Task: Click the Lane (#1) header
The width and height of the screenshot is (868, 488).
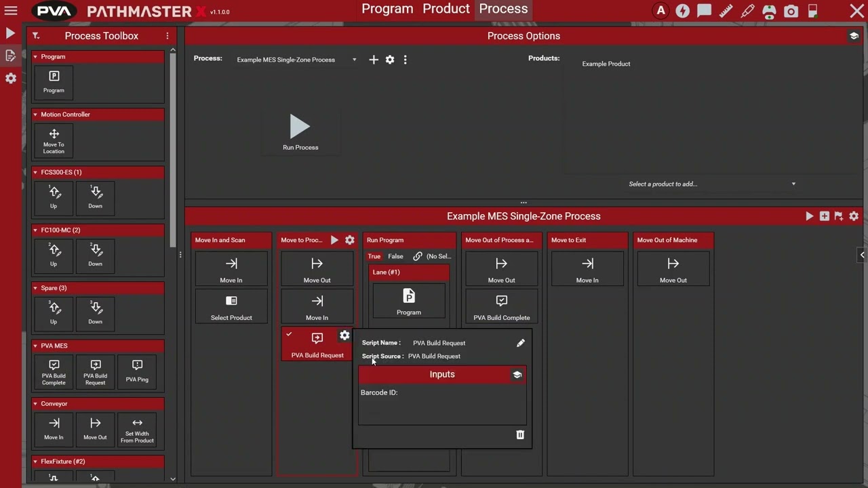Action: click(x=409, y=272)
